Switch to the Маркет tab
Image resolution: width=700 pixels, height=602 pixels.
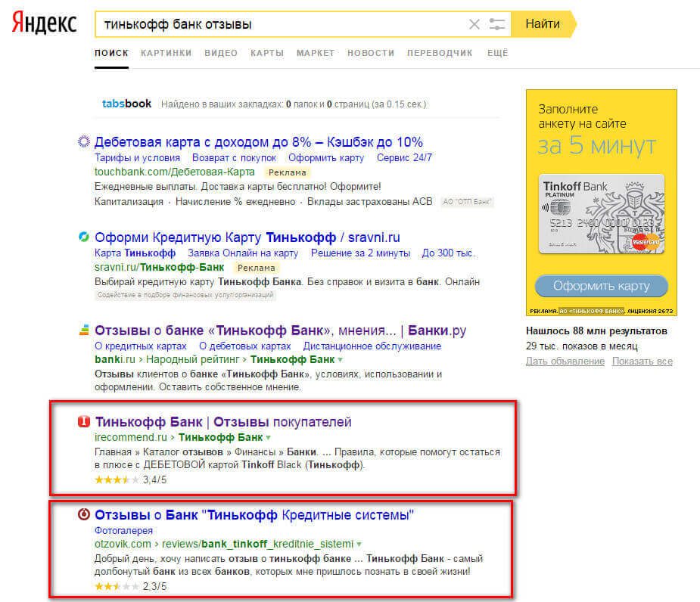click(316, 53)
